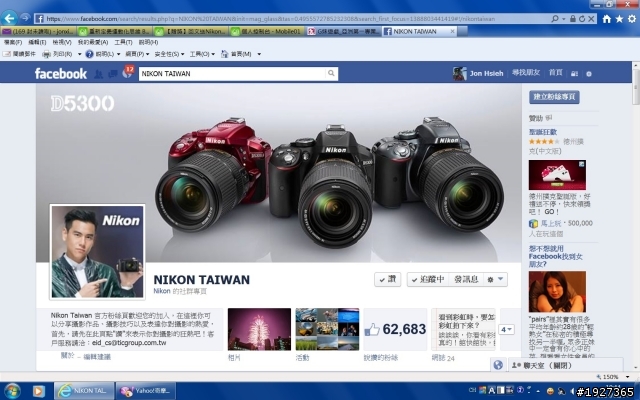Viewport: 640px width, 400px height.
Task: Open the 活動 photo collage thumbnail
Action: click(327, 329)
